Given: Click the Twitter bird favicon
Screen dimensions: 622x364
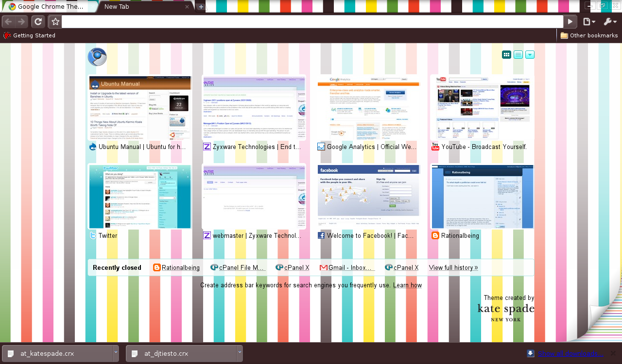Looking at the screenshot, I should (x=93, y=235).
